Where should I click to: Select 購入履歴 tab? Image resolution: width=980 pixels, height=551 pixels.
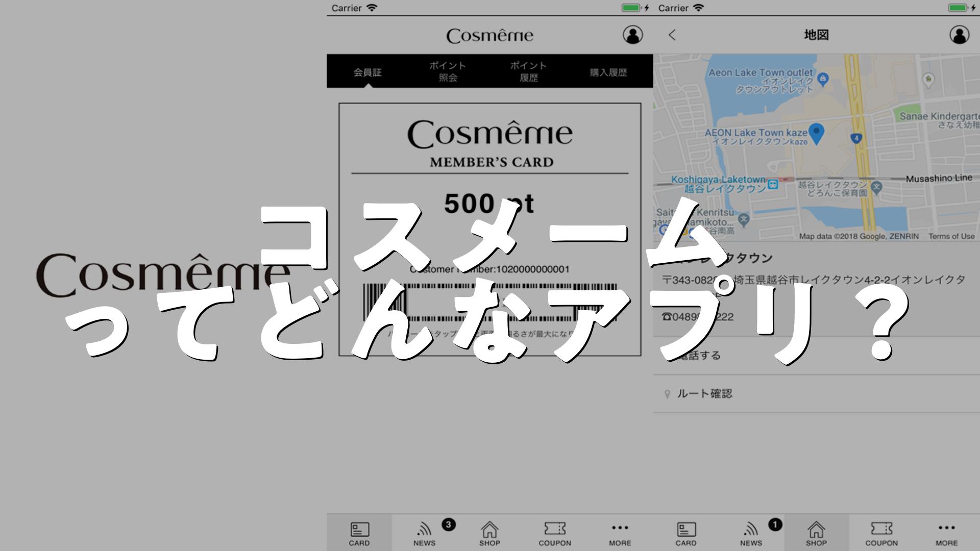click(x=608, y=72)
